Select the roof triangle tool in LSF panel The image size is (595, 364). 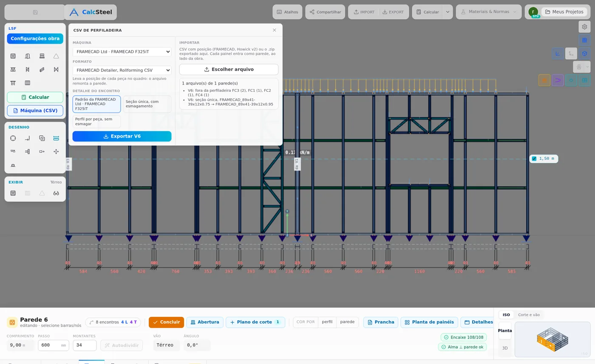pyautogui.click(x=56, y=56)
